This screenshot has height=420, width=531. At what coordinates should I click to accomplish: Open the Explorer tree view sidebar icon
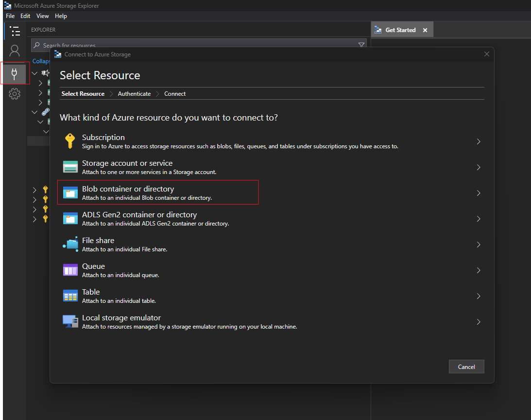15,31
